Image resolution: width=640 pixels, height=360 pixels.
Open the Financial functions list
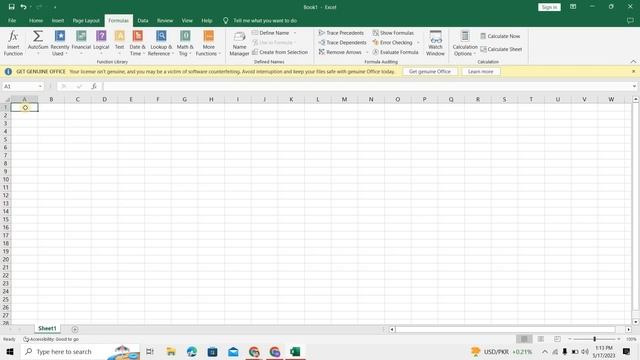(81, 43)
